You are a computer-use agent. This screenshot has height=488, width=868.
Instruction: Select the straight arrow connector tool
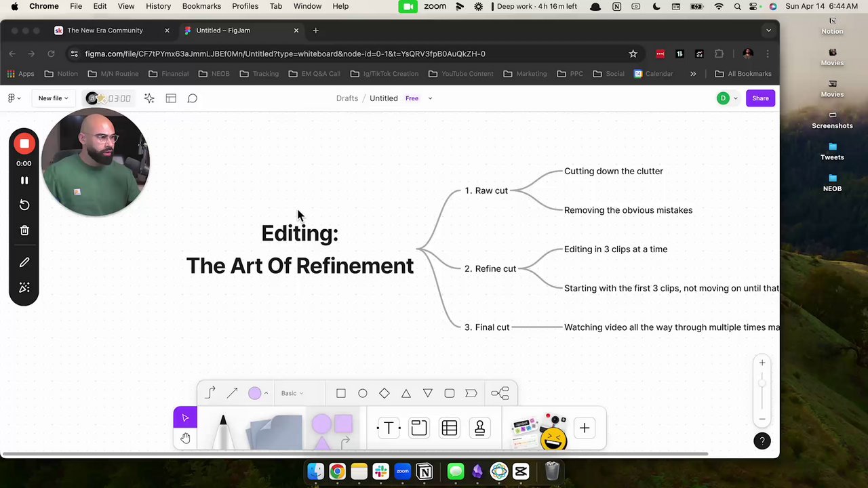[232, 393]
